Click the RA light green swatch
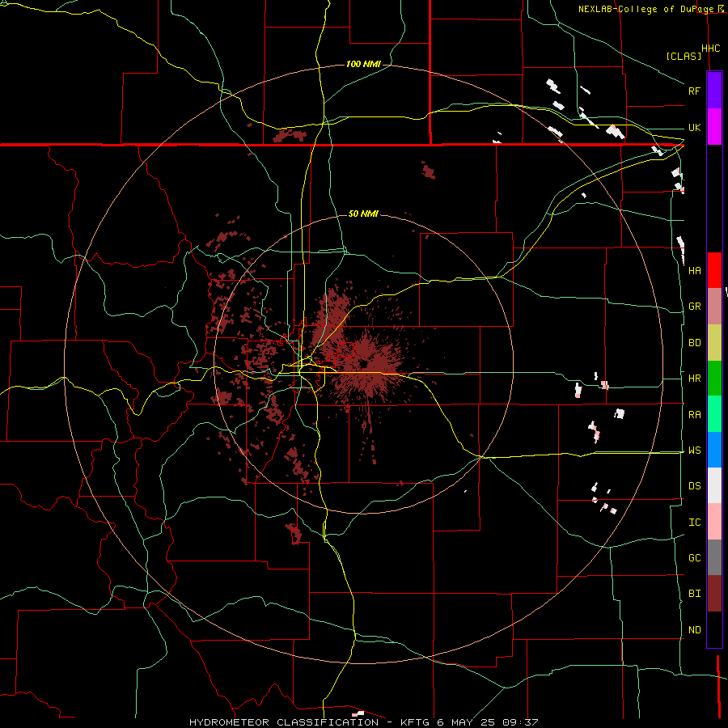This screenshot has height=728, width=728. pyautogui.click(x=714, y=414)
